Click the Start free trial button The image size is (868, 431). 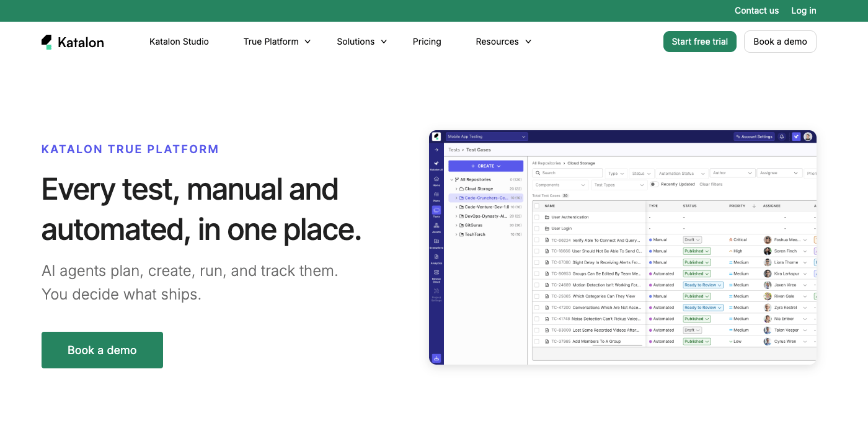point(700,42)
